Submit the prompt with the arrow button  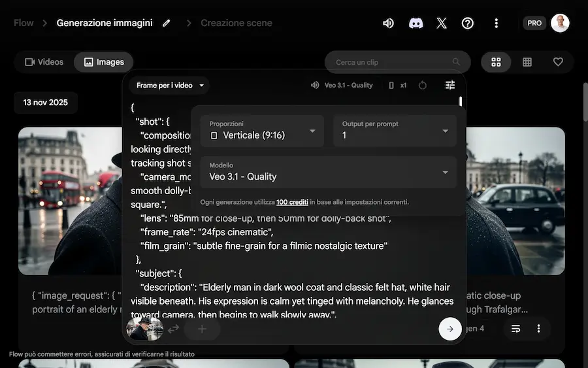tap(449, 329)
